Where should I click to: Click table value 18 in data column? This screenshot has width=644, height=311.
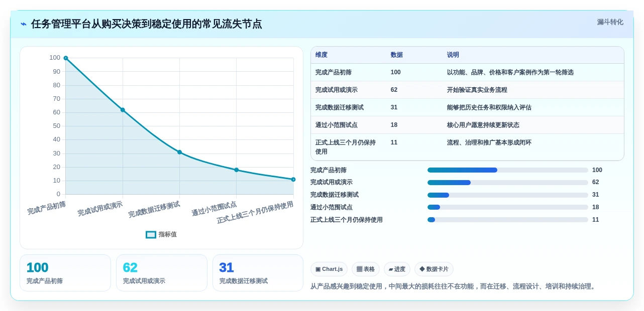(x=394, y=125)
